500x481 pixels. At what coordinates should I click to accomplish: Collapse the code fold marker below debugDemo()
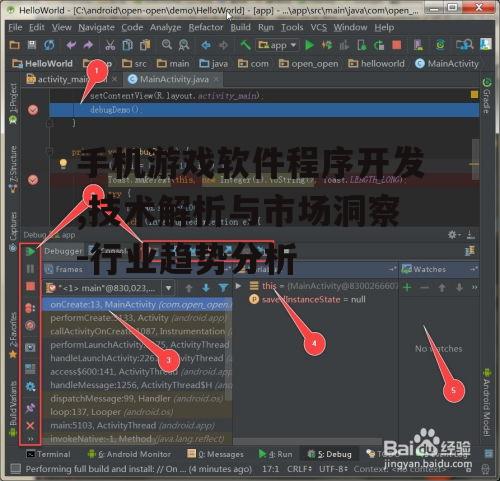click(49, 123)
